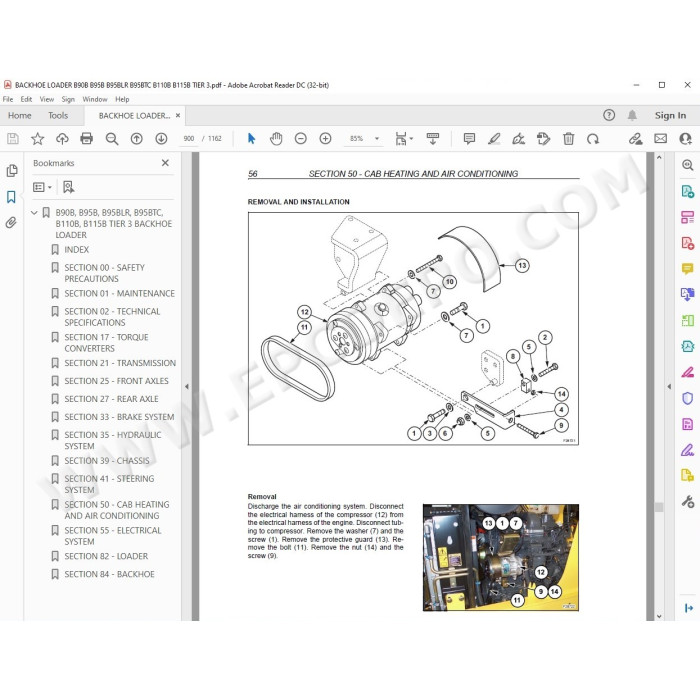
Task: Open the Help menu
Action: tap(122, 99)
